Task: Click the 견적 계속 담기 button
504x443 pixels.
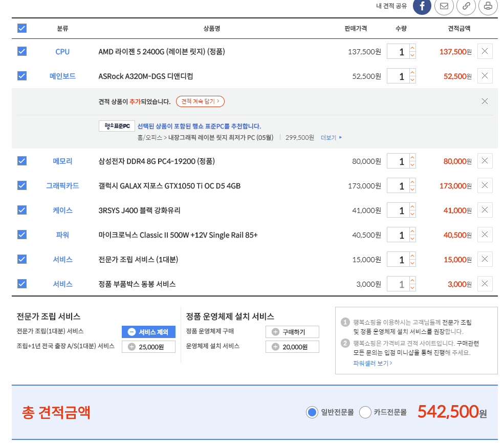Action: click(x=200, y=101)
